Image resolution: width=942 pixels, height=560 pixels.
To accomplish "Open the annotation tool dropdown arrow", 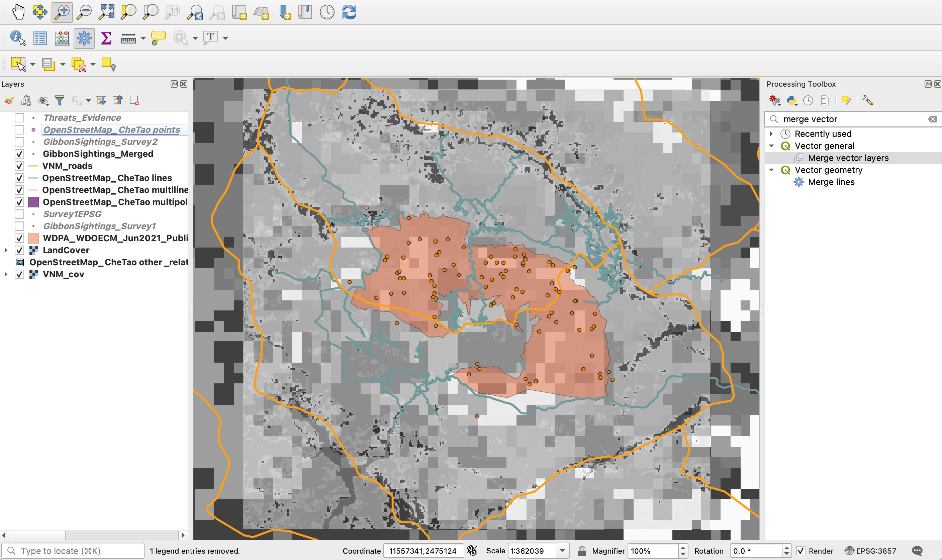I will (x=225, y=38).
